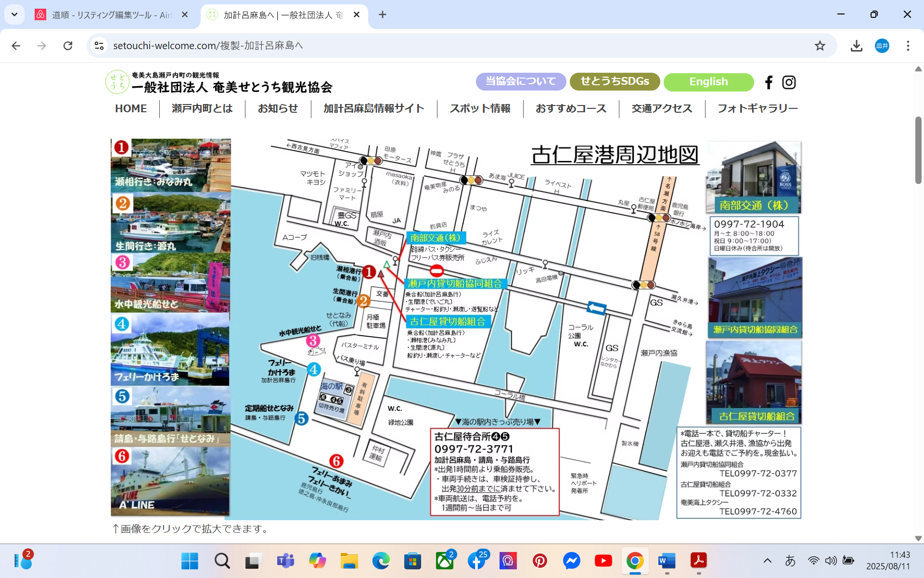This screenshot has height=578, width=924.
Task: Open Chrome three-dot menu
Action: 908,46
